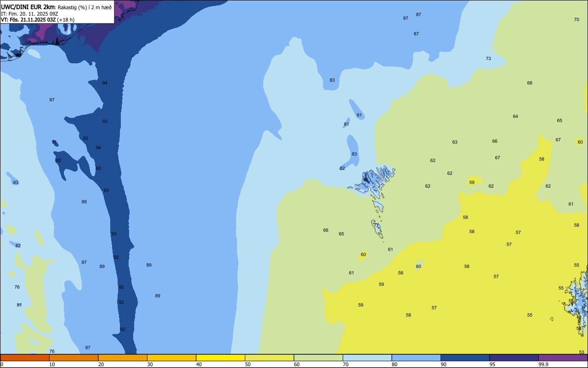Click the legend tick label '95'

tap(492, 364)
